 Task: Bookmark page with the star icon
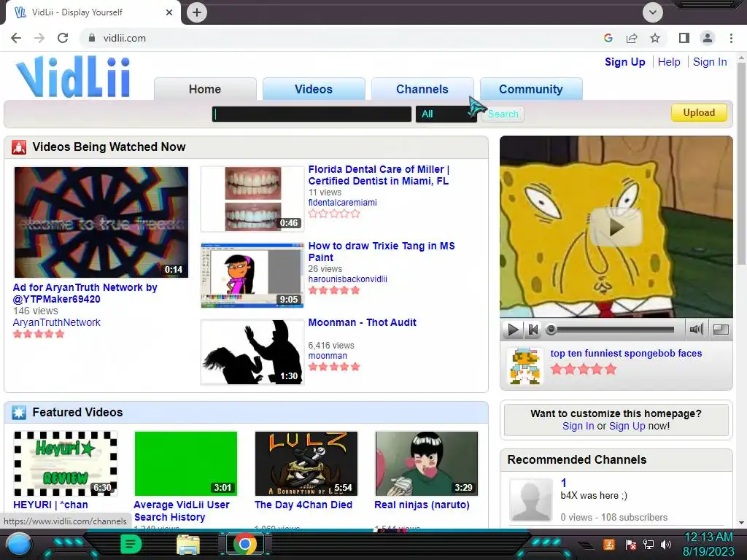point(655,38)
